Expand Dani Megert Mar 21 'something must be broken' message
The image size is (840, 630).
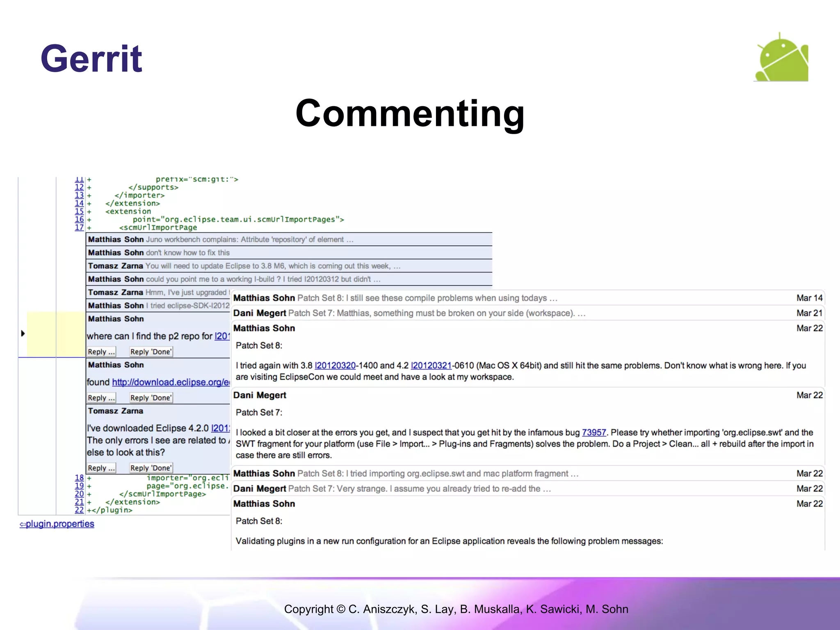[x=528, y=313]
